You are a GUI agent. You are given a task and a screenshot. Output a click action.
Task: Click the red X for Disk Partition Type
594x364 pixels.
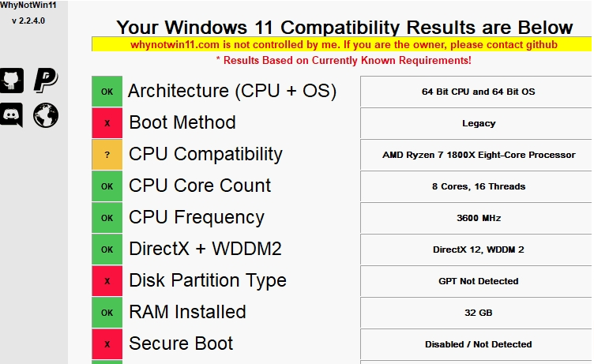click(107, 281)
